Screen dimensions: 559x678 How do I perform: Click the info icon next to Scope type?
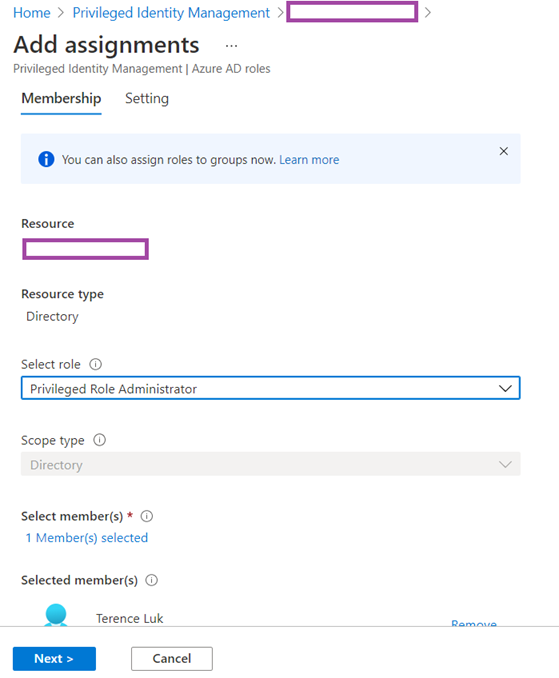(x=99, y=440)
